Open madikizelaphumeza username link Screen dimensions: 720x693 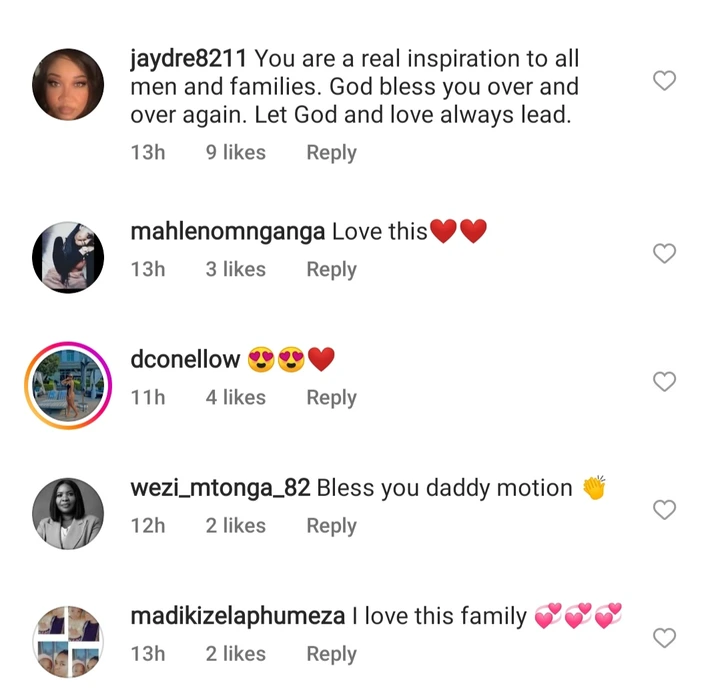point(238,616)
